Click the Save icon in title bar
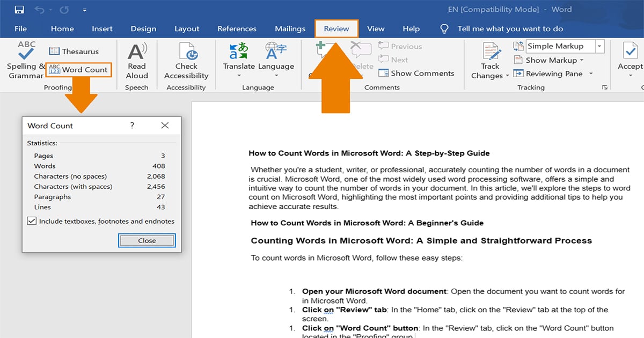This screenshot has width=644, height=338. tap(19, 10)
